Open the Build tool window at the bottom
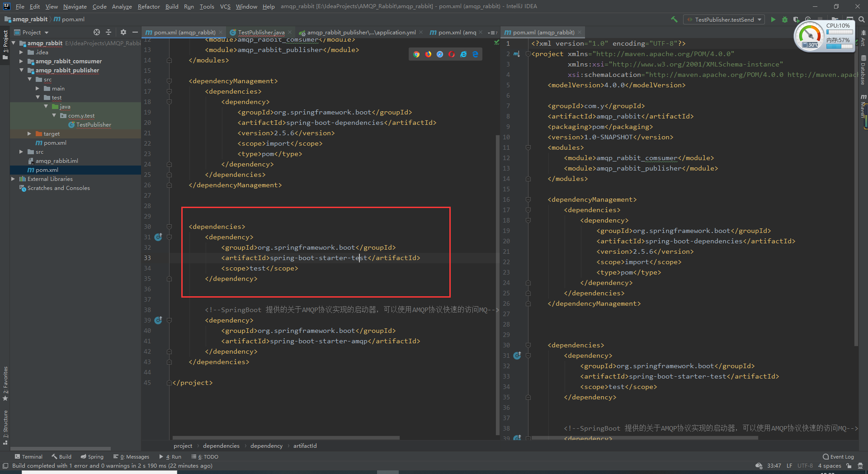 click(61, 456)
